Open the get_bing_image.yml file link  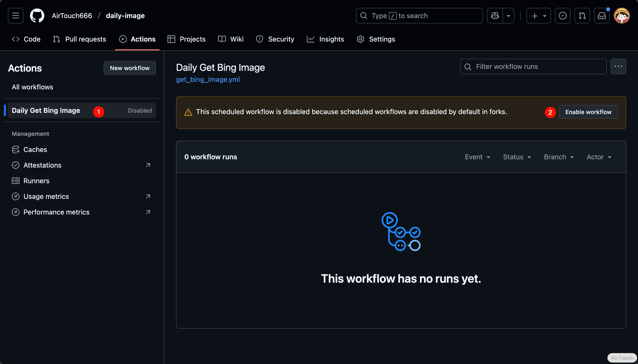pos(208,79)
